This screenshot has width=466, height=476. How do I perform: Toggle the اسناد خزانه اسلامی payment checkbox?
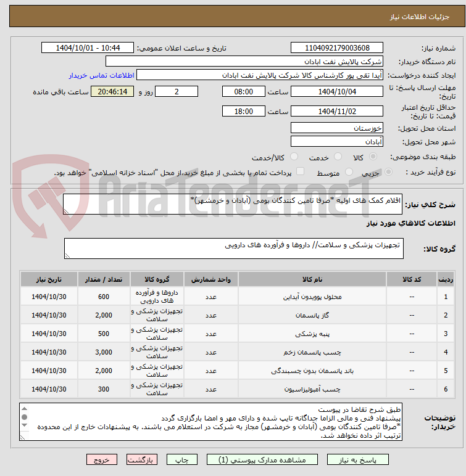pos(300,171)
